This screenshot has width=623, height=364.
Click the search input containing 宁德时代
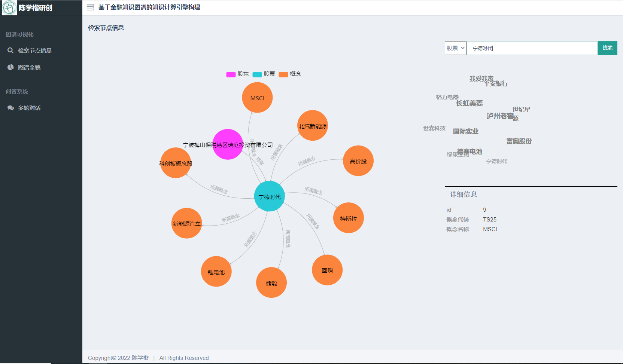point(532,48)
